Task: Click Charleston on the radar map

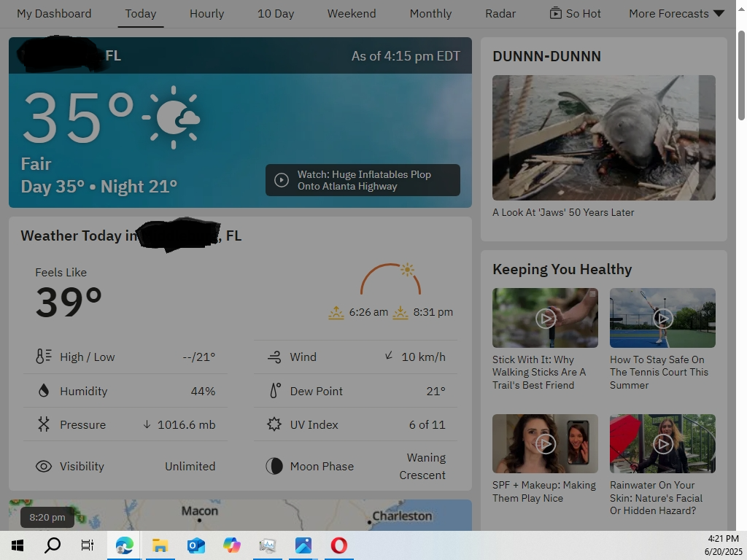Action: pos(402,516)
